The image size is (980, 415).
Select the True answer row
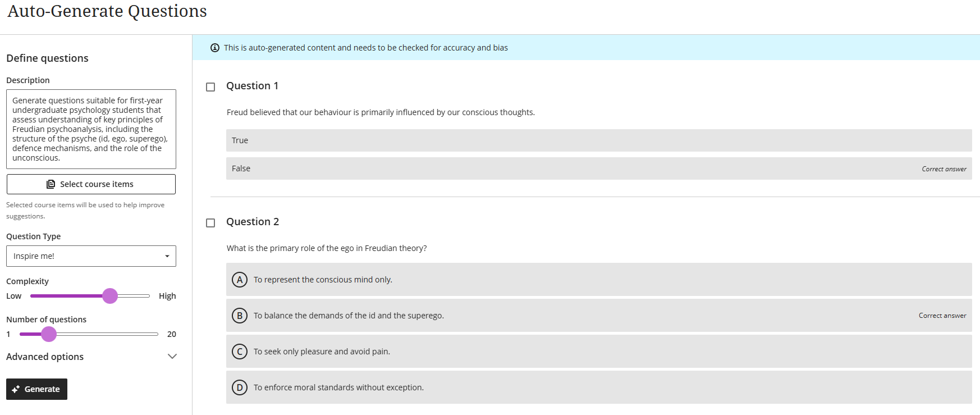tap(598, 140)
